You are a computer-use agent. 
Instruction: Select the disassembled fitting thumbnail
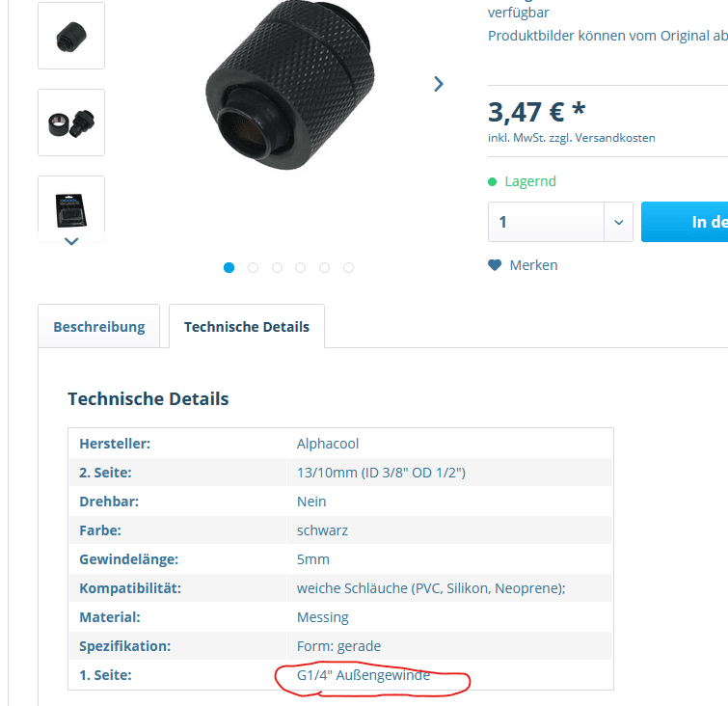[x=71, y=122]
